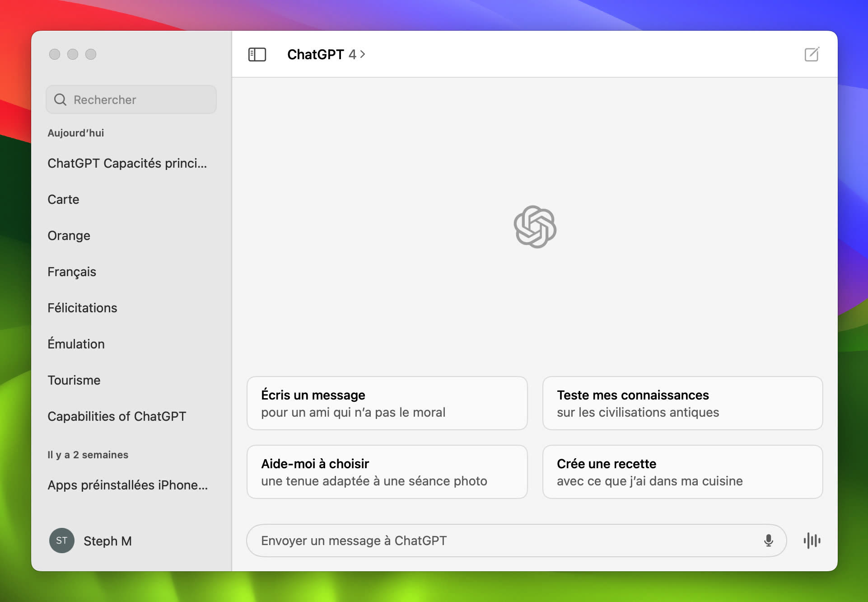This screenshot has width=868, height=602.
Task: Open the ChatGPT 4 model selector
Action: tap(326, 54)
